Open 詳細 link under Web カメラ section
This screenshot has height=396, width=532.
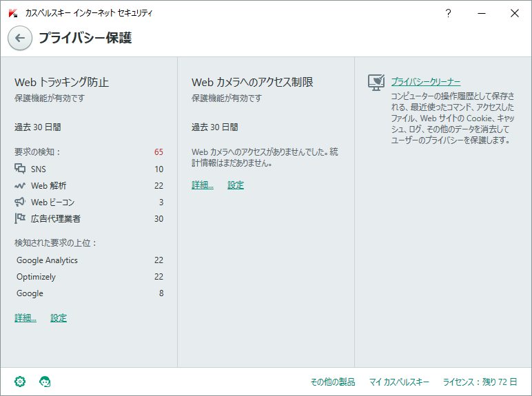pyautogui.click(x=203, y=185)
